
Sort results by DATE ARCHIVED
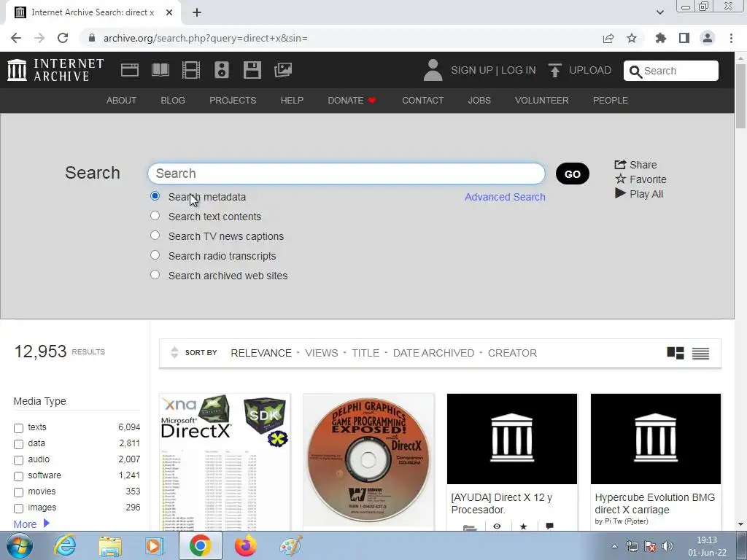click(433, 353)
